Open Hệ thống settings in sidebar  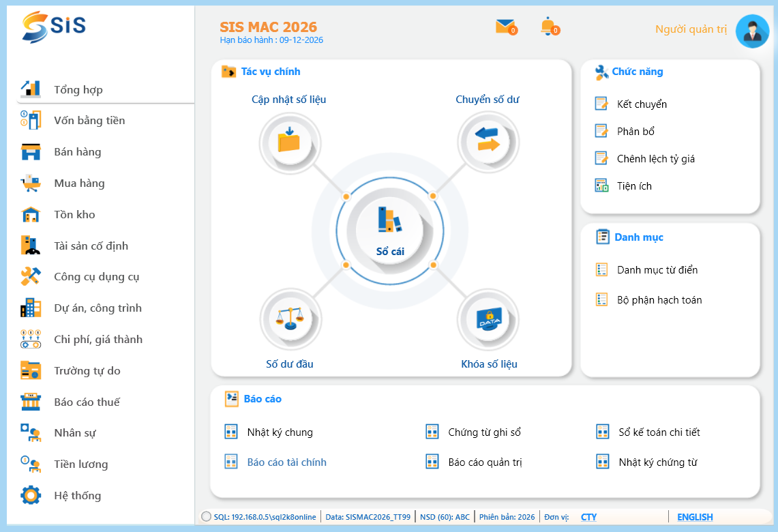pos(77,496)
